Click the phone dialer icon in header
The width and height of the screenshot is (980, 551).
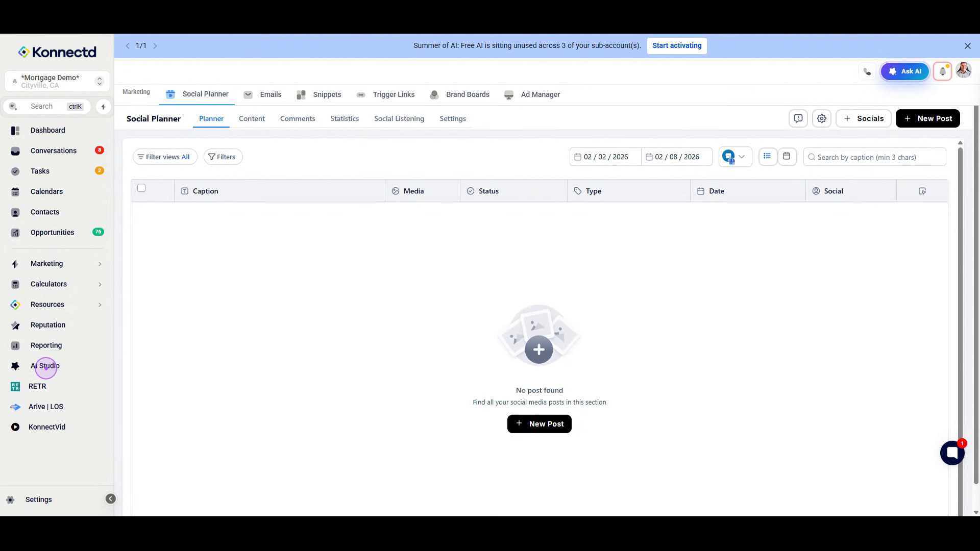point(867,71)
